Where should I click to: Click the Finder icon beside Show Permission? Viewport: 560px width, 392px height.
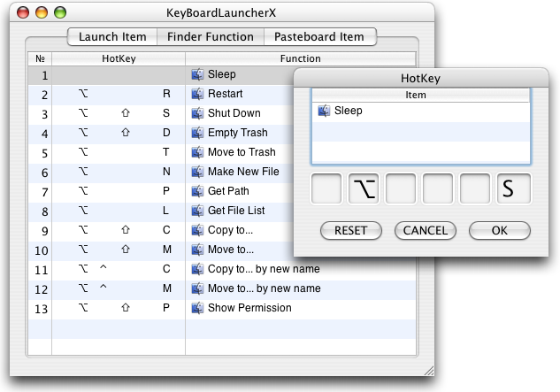[197, 308]
